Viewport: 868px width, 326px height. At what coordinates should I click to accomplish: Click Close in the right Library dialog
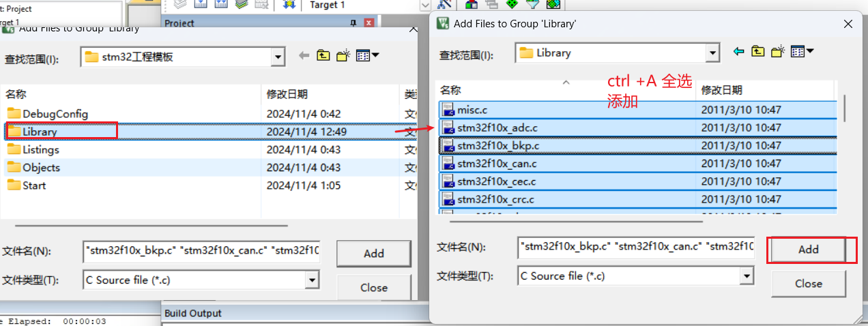click(809, 284)
